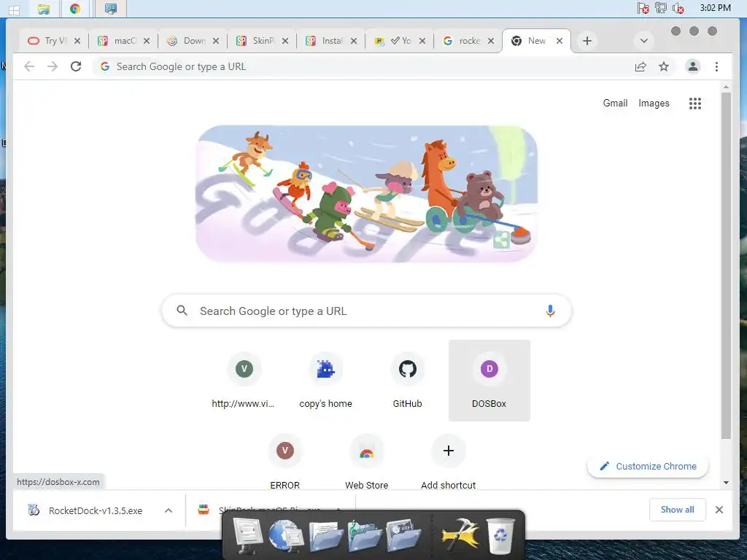
Task: Open the globe network icon in dock
Action: pyautogui.click(x=286, y=536)
